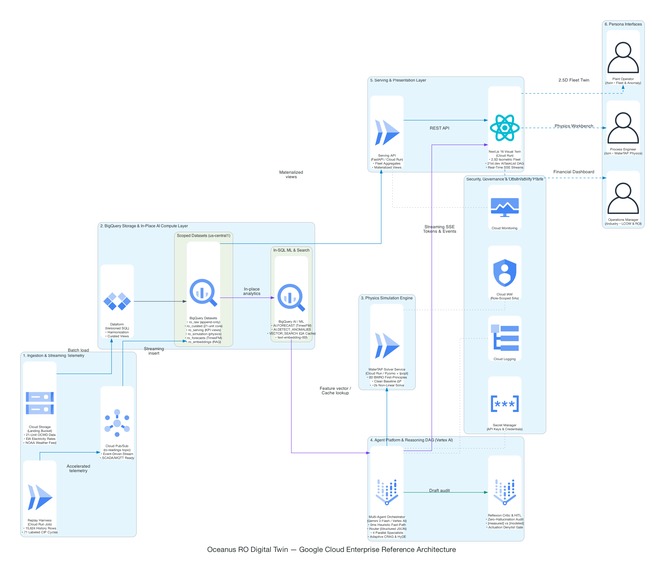Click the 'Draft audit' edge label
Viewport: 663px width, 573px height.
pyautogui.click(x=439, y=491)
